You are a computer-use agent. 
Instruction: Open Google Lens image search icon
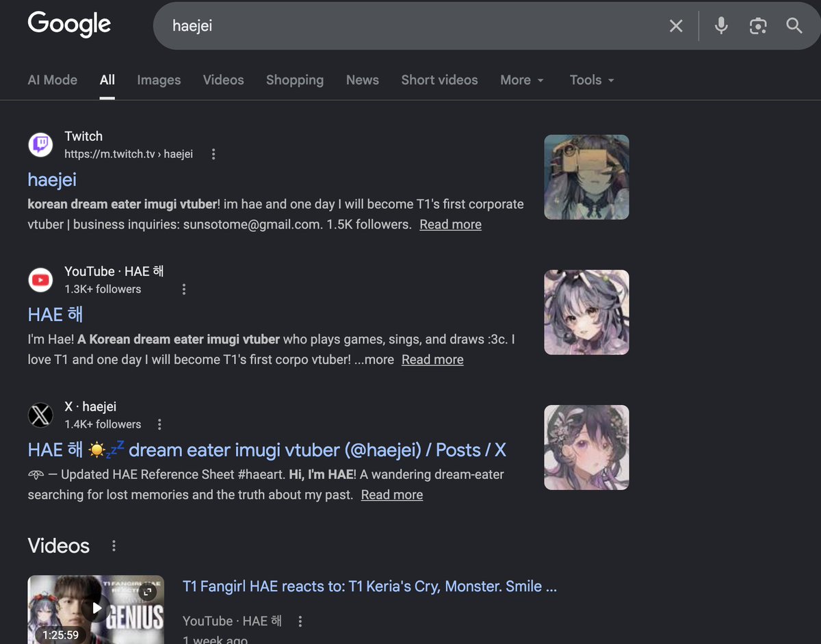pyautogui.click(x=757, y=26)
